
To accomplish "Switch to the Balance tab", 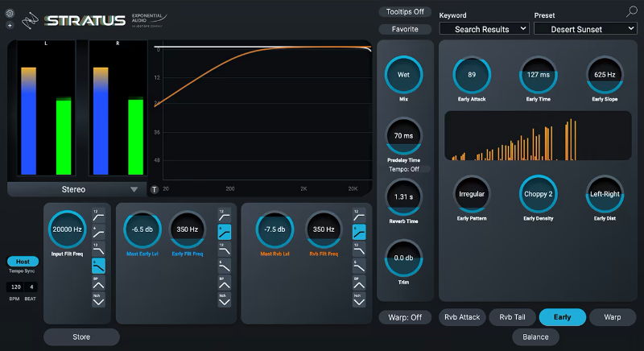I will tap(535, 337).
